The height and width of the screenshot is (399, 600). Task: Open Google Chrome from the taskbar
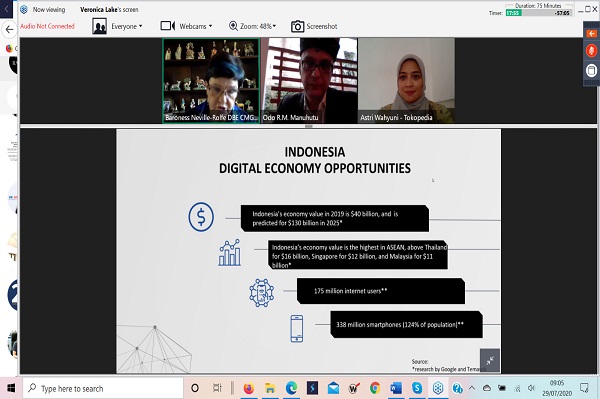(x=375, y=389)
